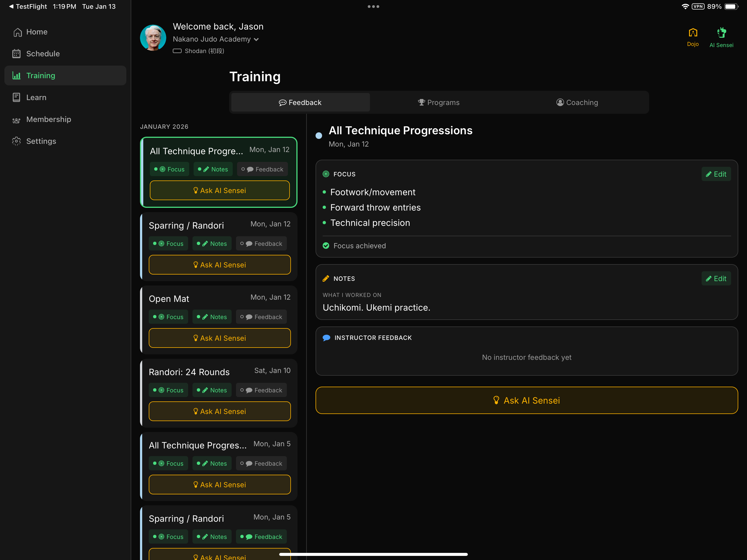The image size is (747, 560).
Task: Tap the Wi-Fi status icon
Action: 685,6
